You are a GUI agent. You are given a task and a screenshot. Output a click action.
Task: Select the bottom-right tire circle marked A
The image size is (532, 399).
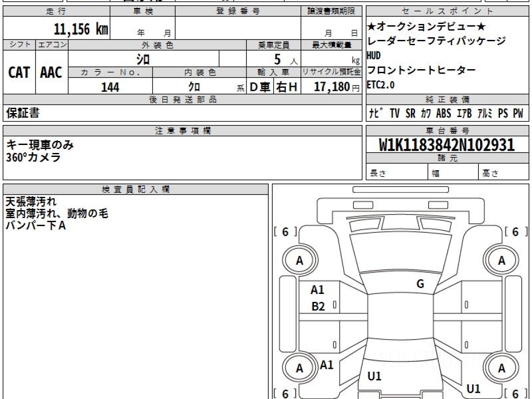pos(501,368)
